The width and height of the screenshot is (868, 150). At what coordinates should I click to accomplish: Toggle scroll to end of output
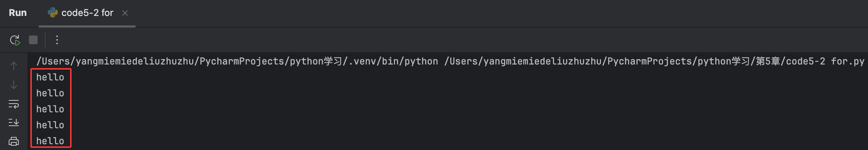[14, 122]
